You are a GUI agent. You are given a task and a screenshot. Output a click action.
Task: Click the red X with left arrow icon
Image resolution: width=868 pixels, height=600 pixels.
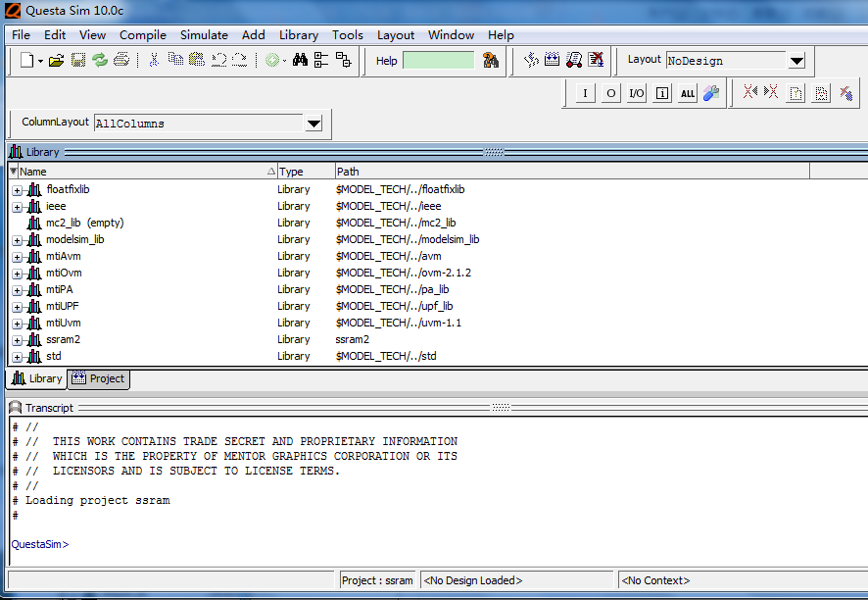click(750, 91)
